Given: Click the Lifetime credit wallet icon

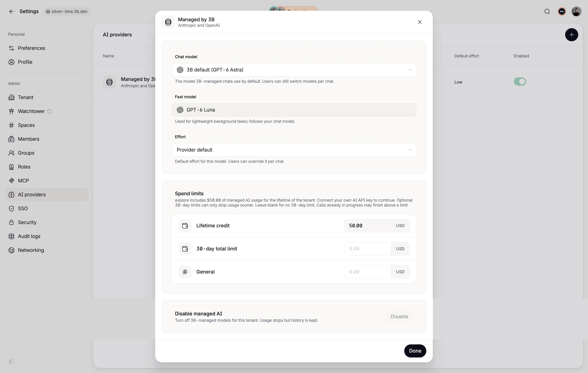Looking at the screenshot, I should pos(185,226).
